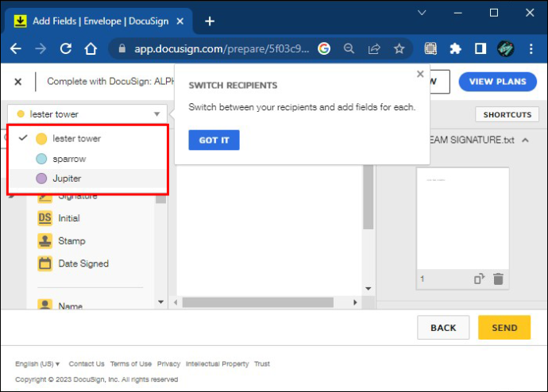Image resolution: width=548 pixels, height=392 pixels.
Task: Click the Google icon in address bar
Action: (x=324, y=48)
